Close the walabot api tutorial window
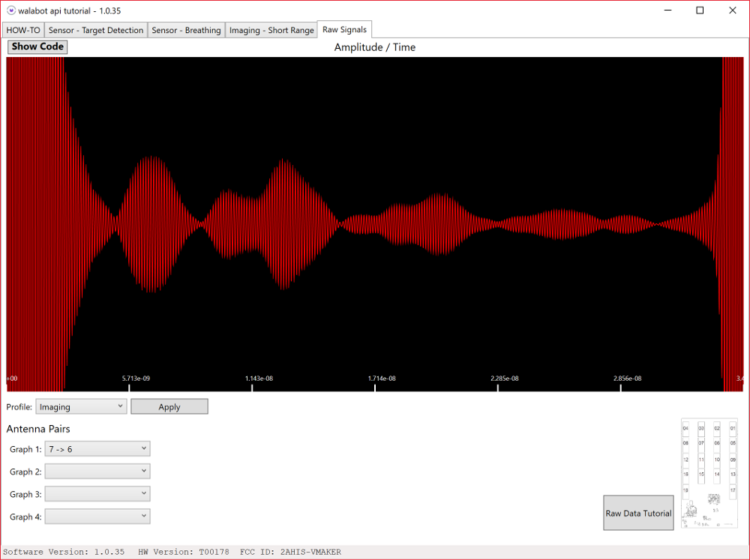The height and width of the screenshot is (560, 750). tap(732, 10)
